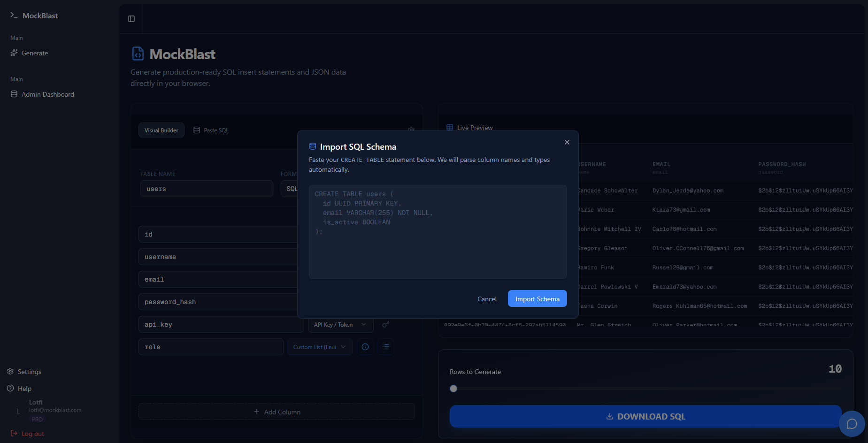Select the Rogers_Kuhlman65@hotmail.com cell

click(699, 306)
